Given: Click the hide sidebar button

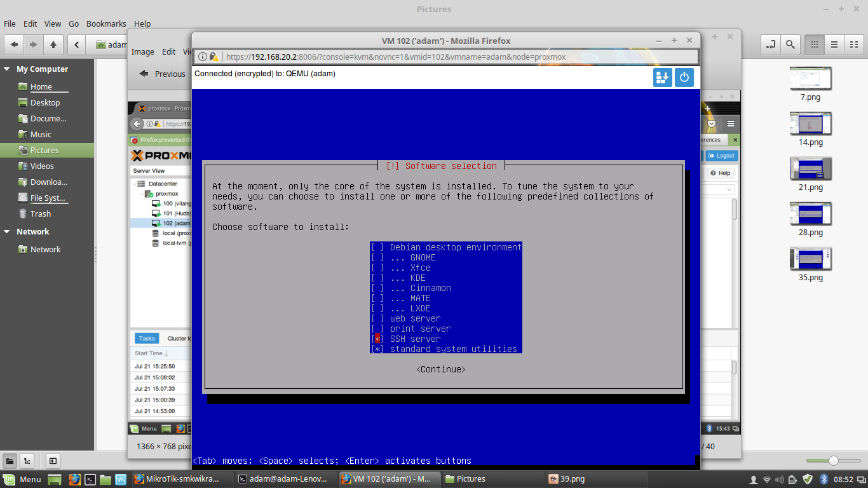Looking at the screenshot, I should pos(53,461).
